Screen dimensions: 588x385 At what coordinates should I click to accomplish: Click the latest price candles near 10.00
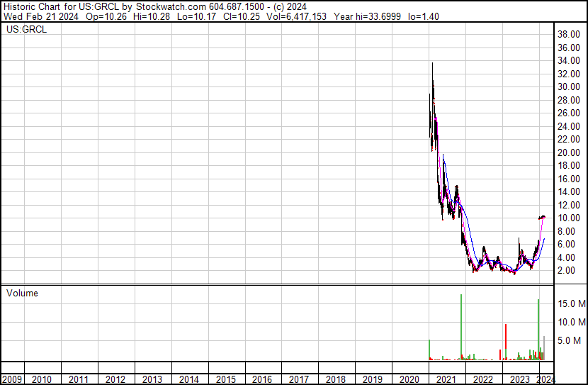coord(543,217)
